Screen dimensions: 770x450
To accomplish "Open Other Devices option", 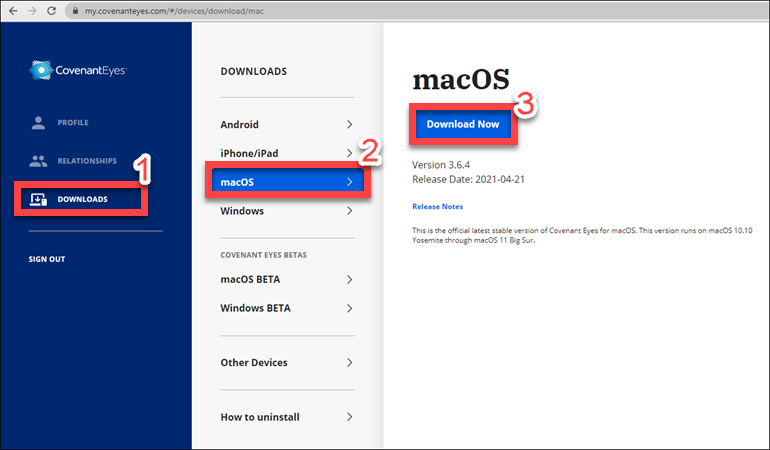I will 287,363.
